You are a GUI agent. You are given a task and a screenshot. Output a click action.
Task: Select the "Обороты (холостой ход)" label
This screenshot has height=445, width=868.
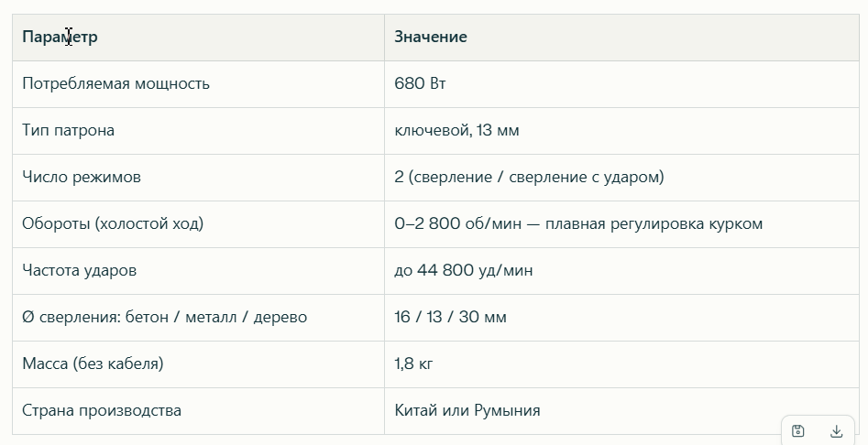coord(113,224)
